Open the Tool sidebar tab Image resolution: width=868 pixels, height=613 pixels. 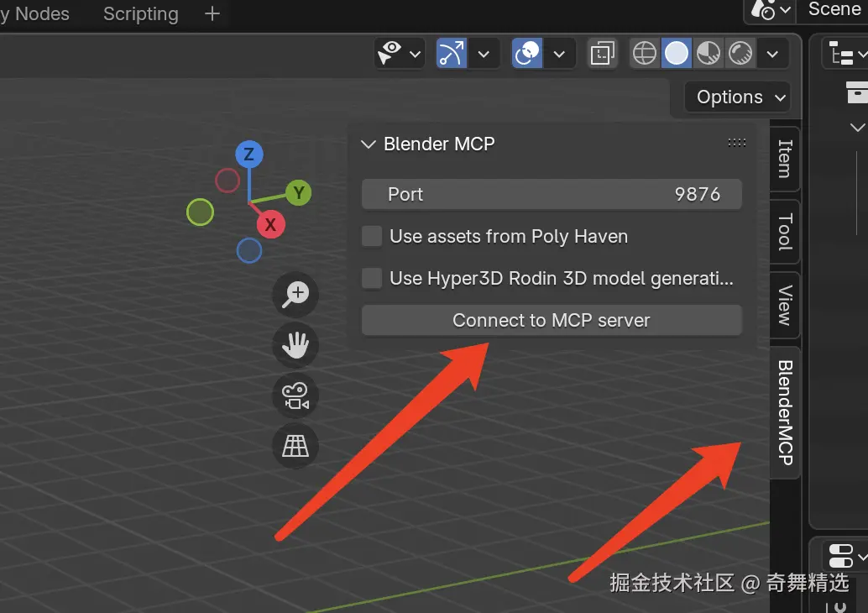[x=785, y=232]
